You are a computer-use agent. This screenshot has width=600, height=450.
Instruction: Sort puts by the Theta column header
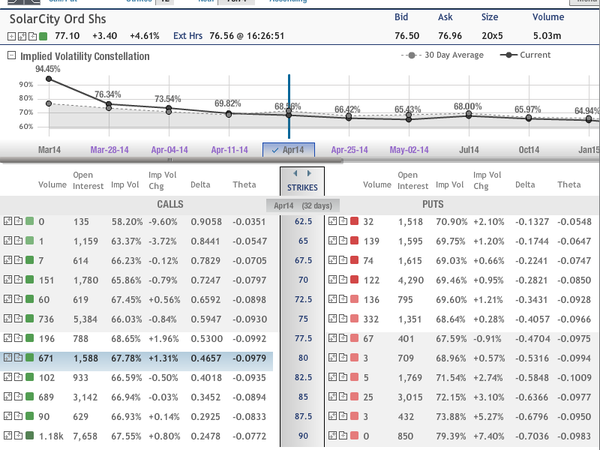pyautogui.click(x=569, y=184)
